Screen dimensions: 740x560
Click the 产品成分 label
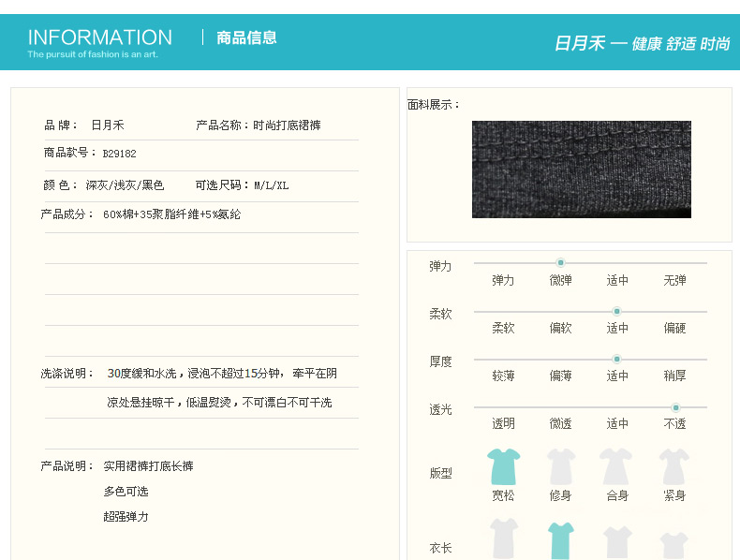[x=67, y=214]
